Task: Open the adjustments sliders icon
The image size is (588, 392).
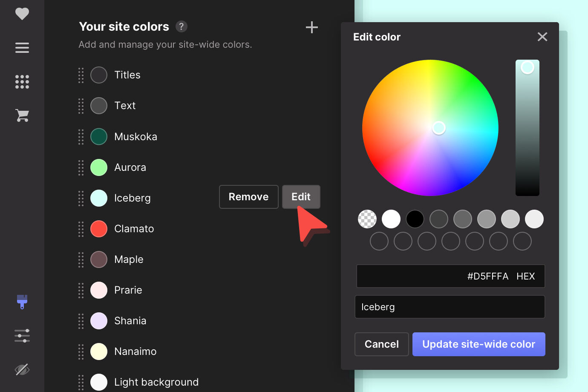Action: pyautogui.click(x=22, y=335)
